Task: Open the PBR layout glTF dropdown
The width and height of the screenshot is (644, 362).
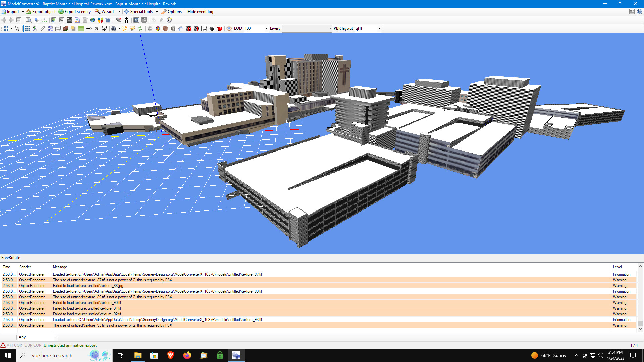Action: [379, 28]
